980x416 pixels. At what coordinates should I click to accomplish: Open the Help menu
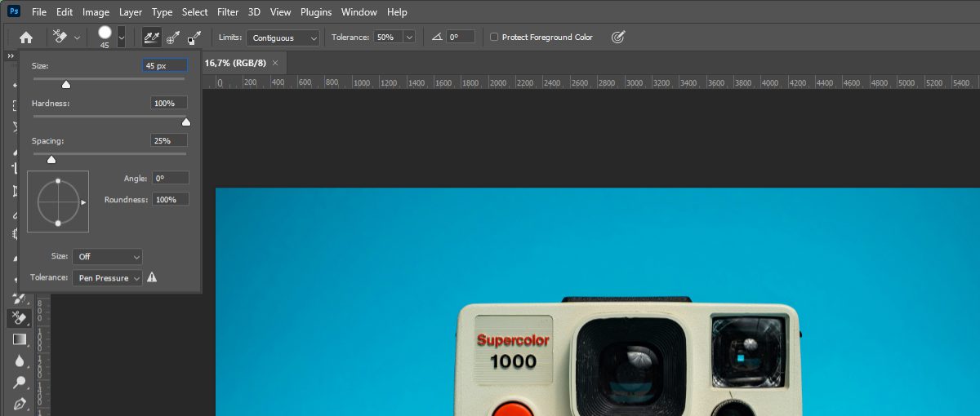[x=397, y=12]
